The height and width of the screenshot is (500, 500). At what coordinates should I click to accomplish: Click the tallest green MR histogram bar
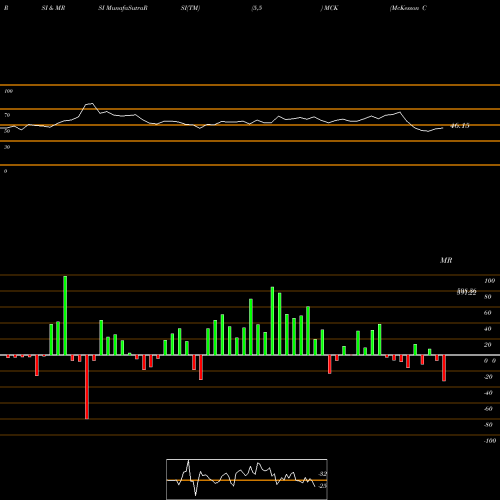(65, 315)
